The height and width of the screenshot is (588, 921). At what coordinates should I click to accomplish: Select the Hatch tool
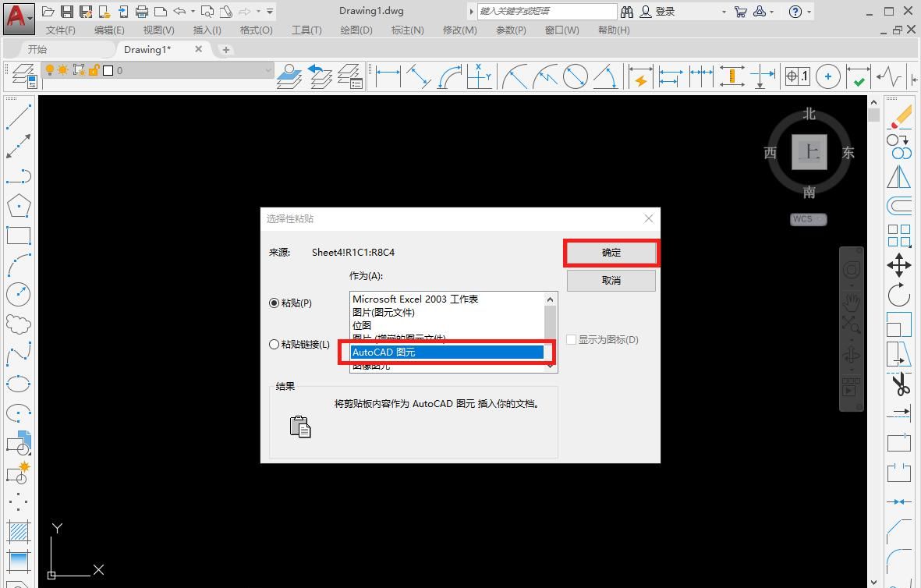(x=18, y=532)
